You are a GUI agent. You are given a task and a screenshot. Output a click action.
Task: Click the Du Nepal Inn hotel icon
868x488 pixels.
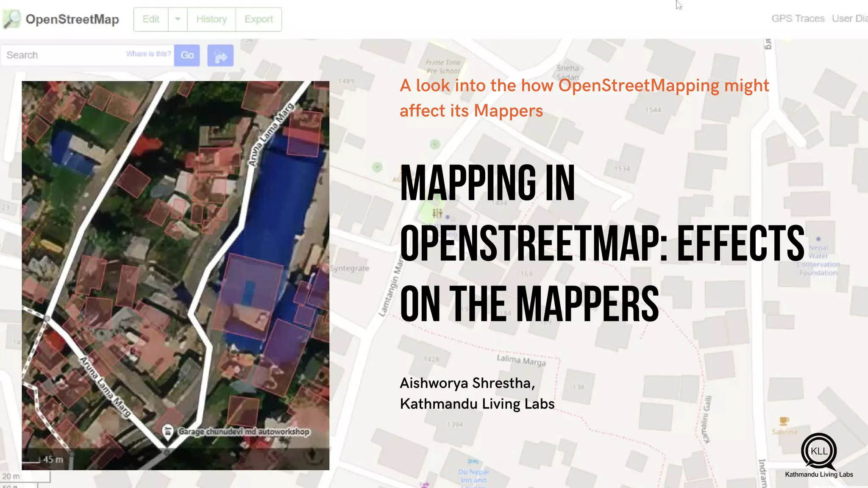[473, 461]
